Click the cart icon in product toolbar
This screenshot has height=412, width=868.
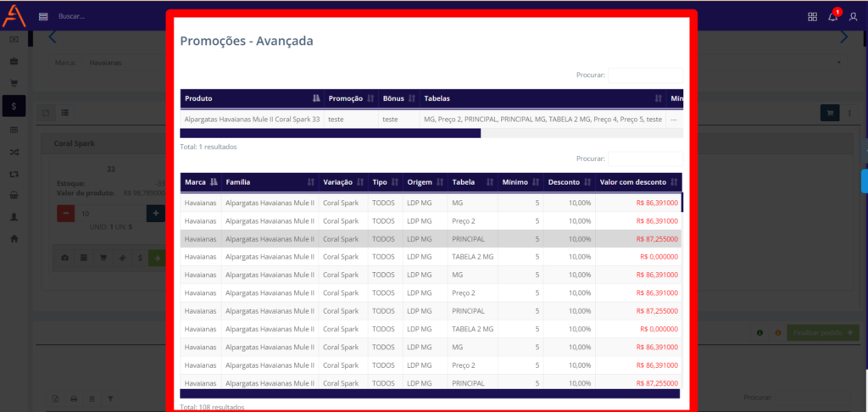click(x=103, y=258)
